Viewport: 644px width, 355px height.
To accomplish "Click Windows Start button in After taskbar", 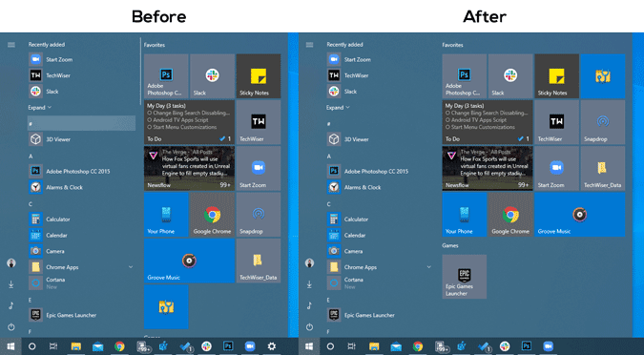I will tap(309, 346).
